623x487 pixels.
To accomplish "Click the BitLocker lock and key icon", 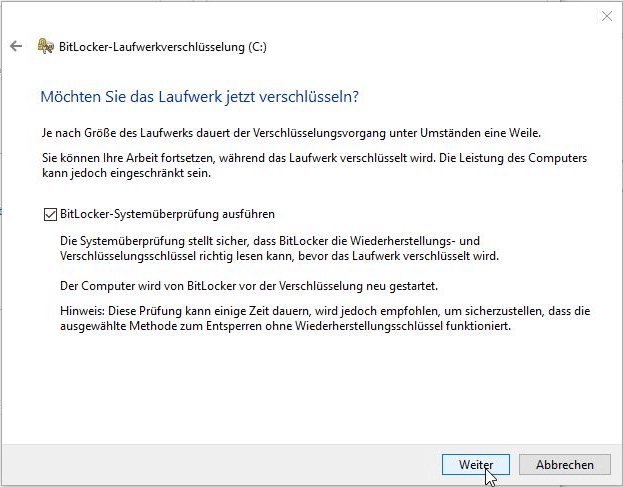I will click(x=45, y=46).
